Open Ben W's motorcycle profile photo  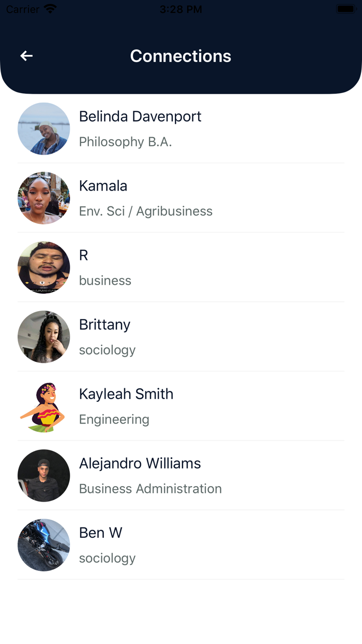pos(43,545)
